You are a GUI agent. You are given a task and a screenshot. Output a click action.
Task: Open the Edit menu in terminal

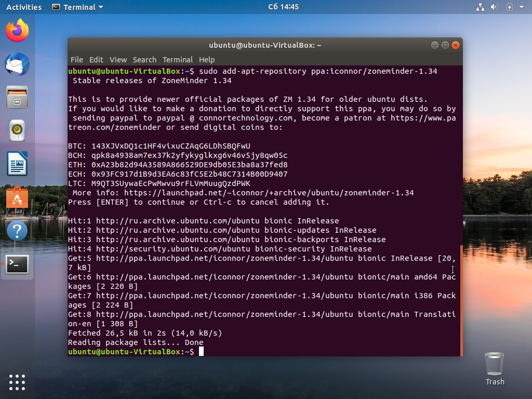(96, 60)
